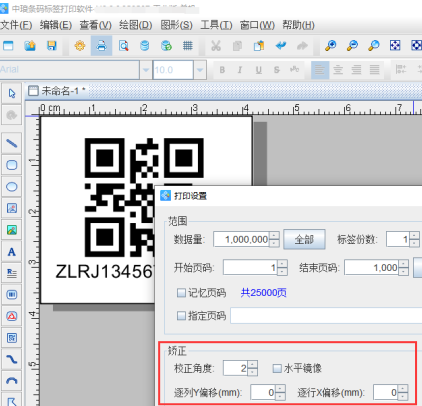Click the fit-to-window zoom icon

click(x=395, y=45)
